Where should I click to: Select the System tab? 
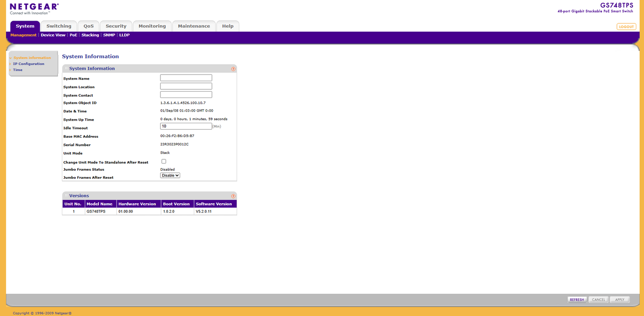tap(25, 26)
